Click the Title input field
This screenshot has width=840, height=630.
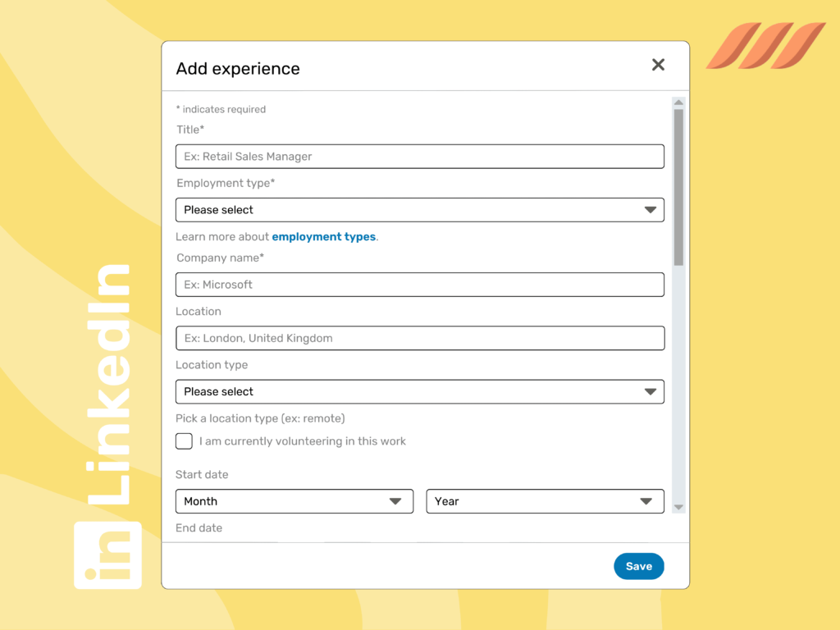[x=419, y=156]
